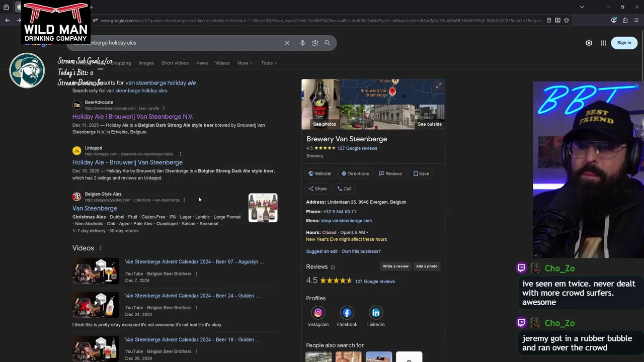Open the Google apps grid
644x362 pixels.
pyautogui.click(x=603, y=43)
